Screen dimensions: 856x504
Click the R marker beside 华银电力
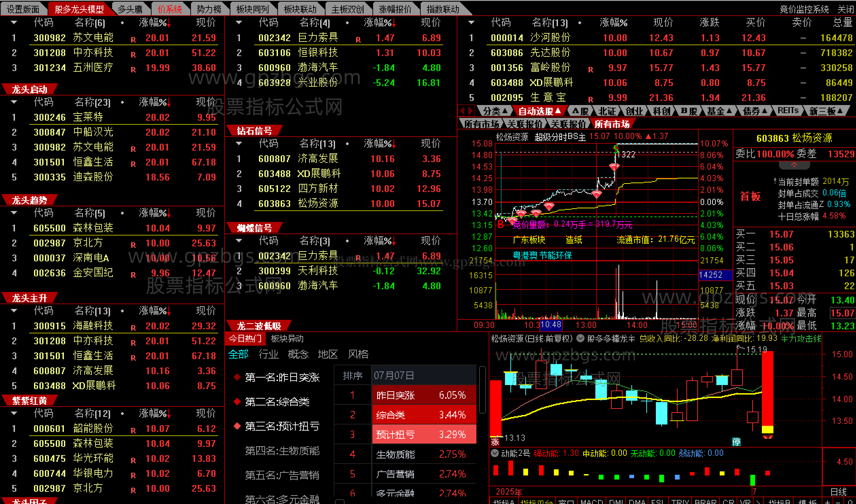133,475
